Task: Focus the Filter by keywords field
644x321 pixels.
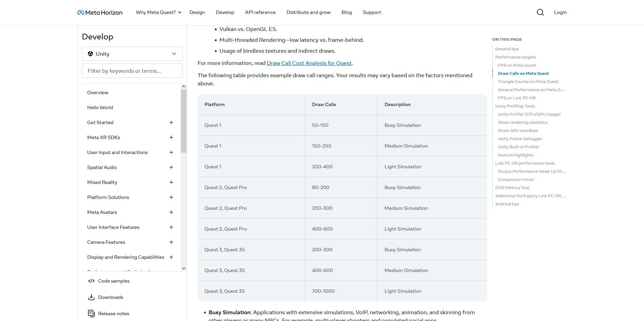Action: coord(132,71)
